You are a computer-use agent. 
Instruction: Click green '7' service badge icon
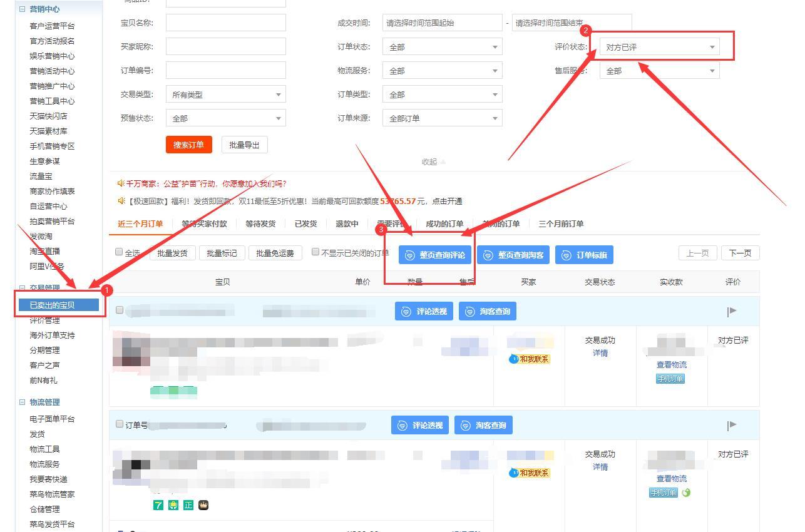pyautogui.click(x=158, y=505)
